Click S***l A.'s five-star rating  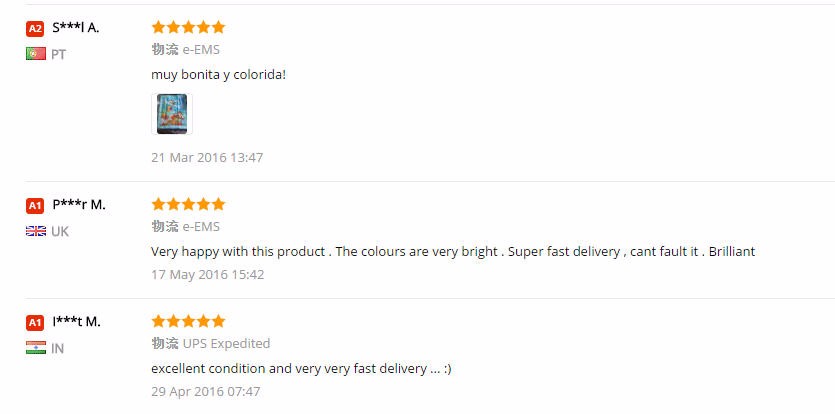[188, 27]
